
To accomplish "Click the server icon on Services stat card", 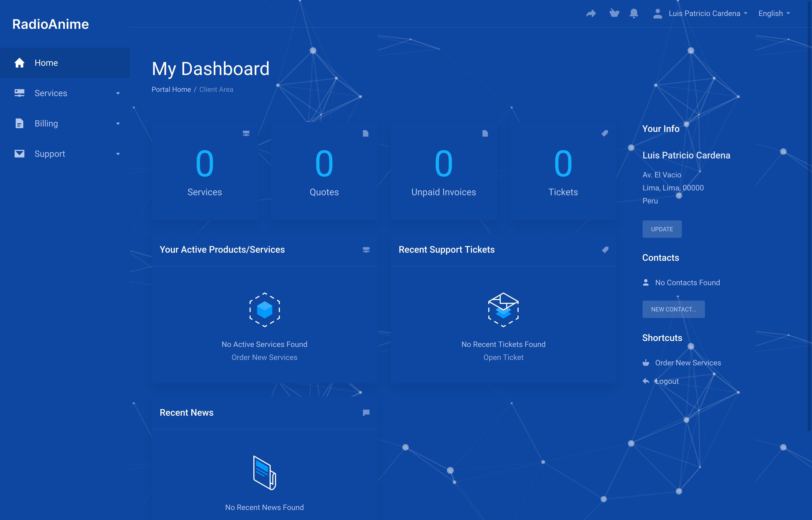I will pyautogui.click(x=246, y=133).
